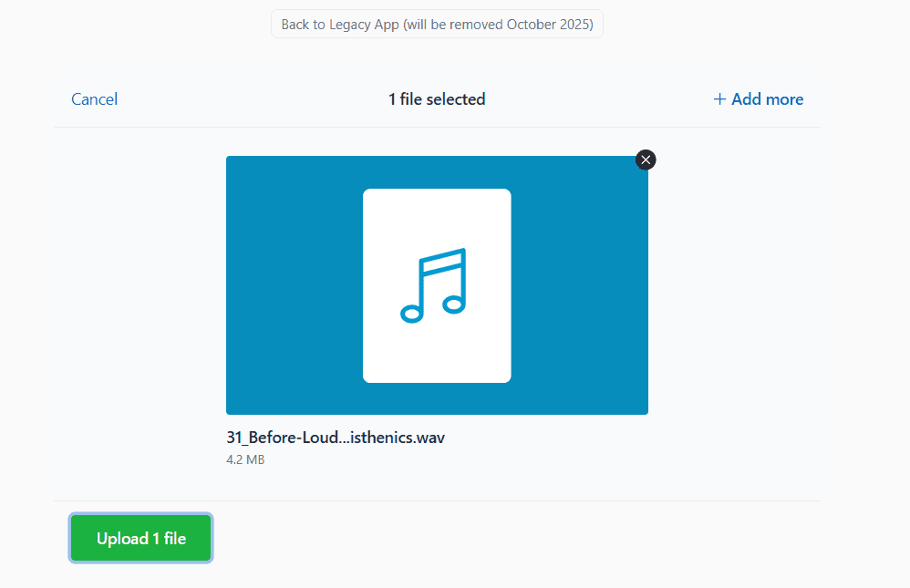
Task: Click the 31_Before-Loud...isthenics.wav file name
Action: pyautogui.click(x=336, y=438)
